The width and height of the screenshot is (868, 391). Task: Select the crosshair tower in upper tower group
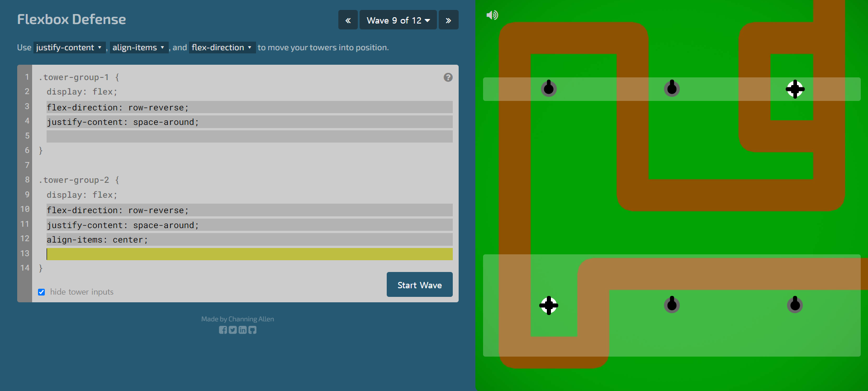(x=795, y=89)
